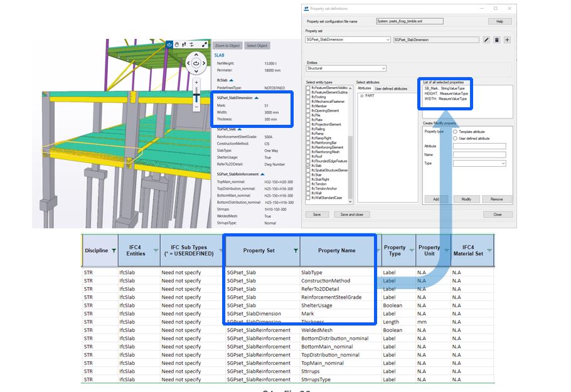Click the Save and close button
Screen dimensions: 571x392
(x=351, y=215)
